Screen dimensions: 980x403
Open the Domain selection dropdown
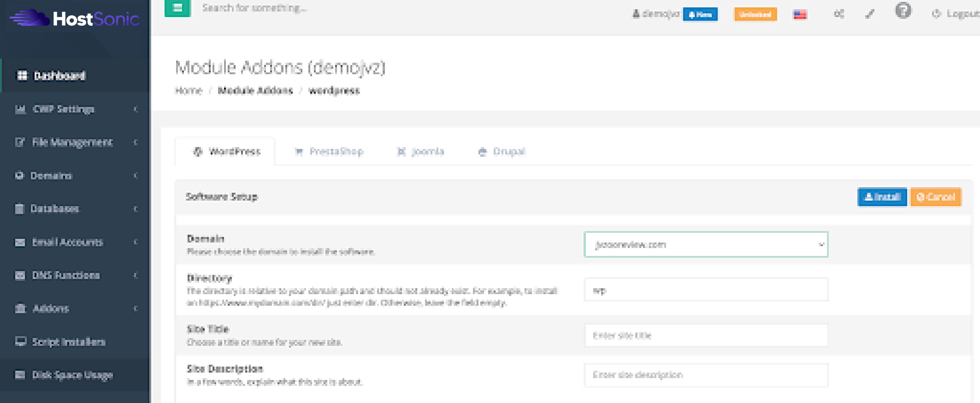coord(706,244)
